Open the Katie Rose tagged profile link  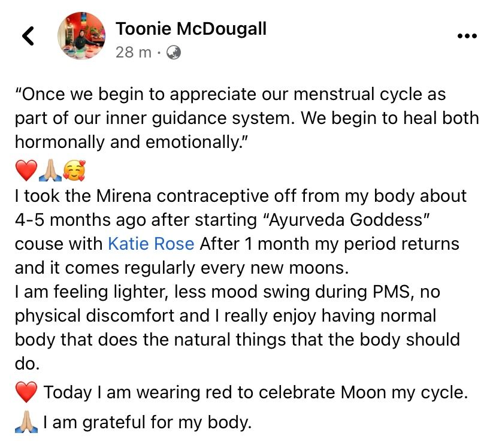pyautogui.click(x=150, y=244)
